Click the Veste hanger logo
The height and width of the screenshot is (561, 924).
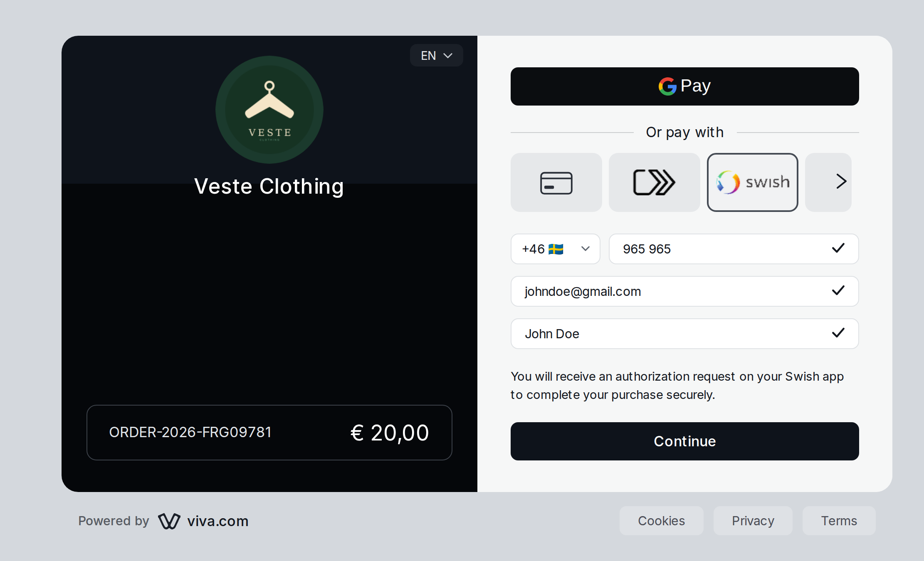pos(269,110)
